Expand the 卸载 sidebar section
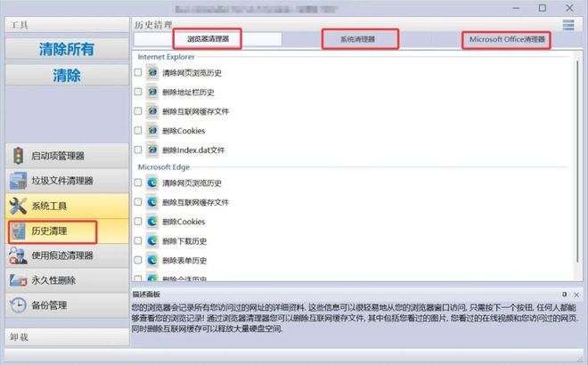The height and width of the screenshot is (365, 588). pyautogui.click(x=67, y=337)
